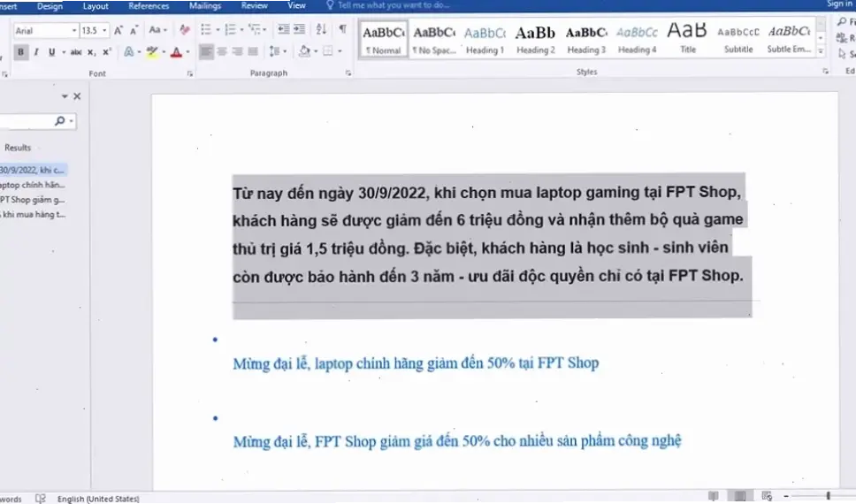Center-align text icon

(222, 52)
